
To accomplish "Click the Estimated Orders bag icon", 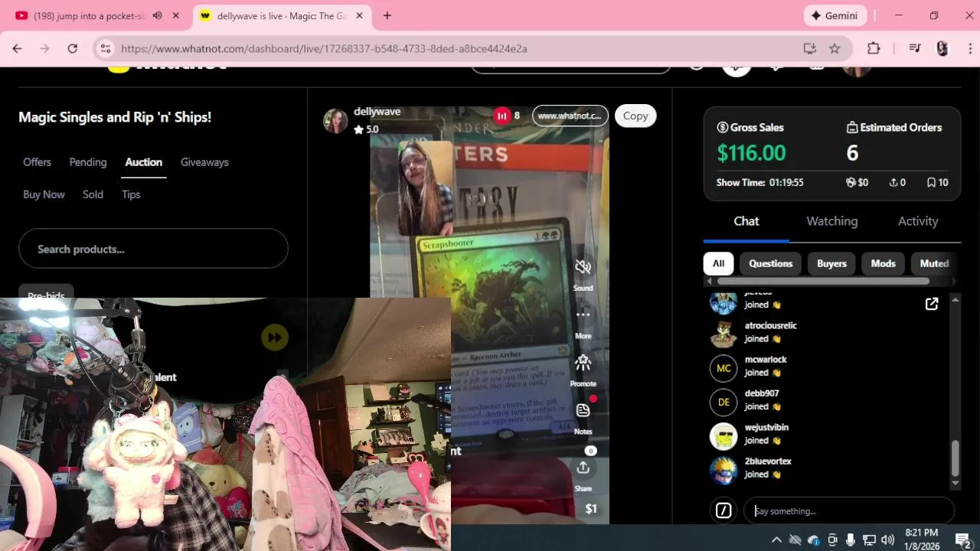I will 851,128.
